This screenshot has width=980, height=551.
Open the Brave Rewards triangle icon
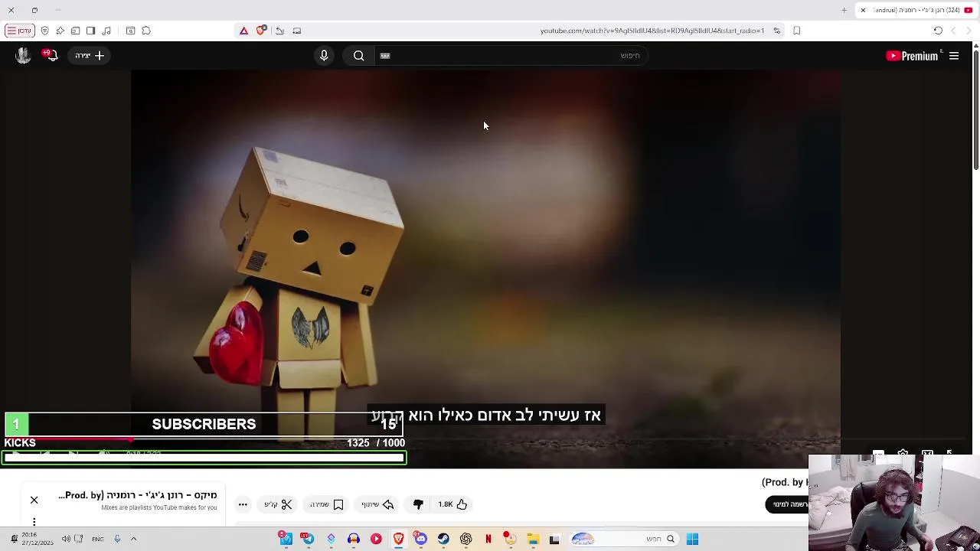click(x=243, y=31)
